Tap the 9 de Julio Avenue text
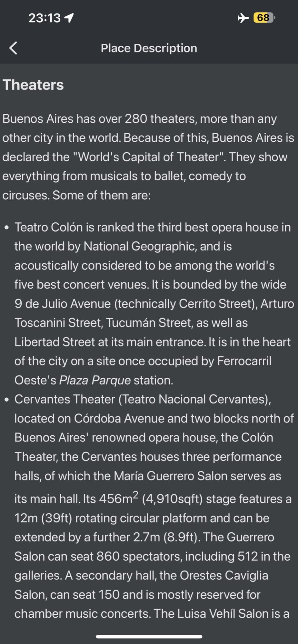 point(63,304)
